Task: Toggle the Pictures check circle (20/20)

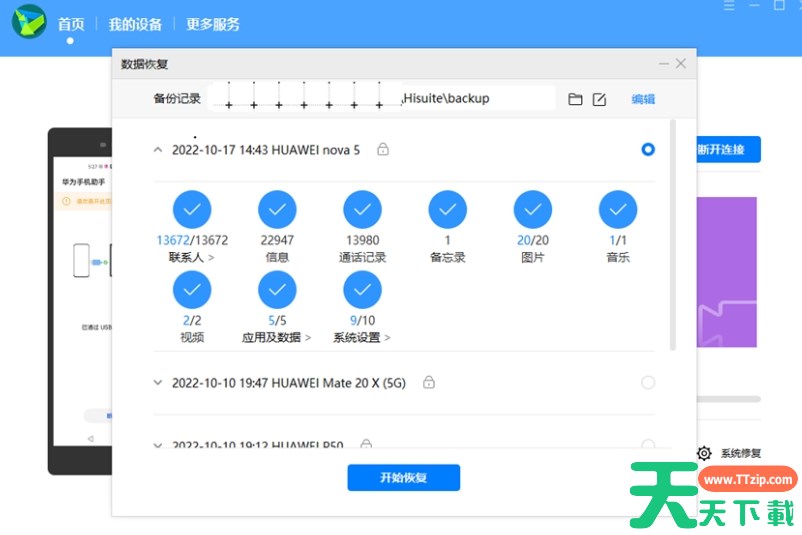Action: (533, 210)
